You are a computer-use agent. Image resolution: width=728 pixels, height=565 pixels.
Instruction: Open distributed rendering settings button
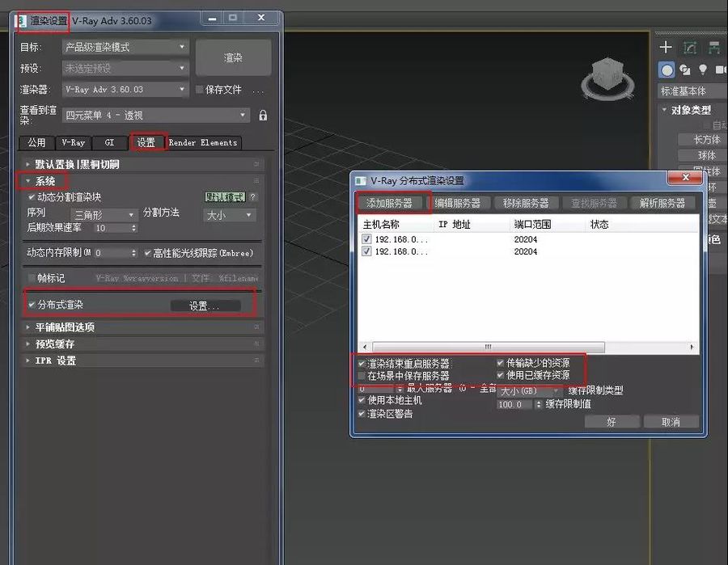point(205,306)
